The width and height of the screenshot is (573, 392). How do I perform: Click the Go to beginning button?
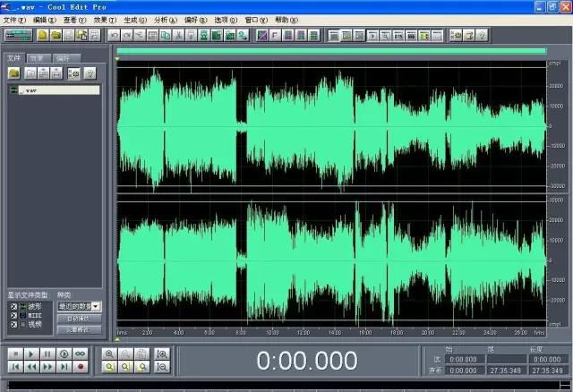(x=16, y=366)
